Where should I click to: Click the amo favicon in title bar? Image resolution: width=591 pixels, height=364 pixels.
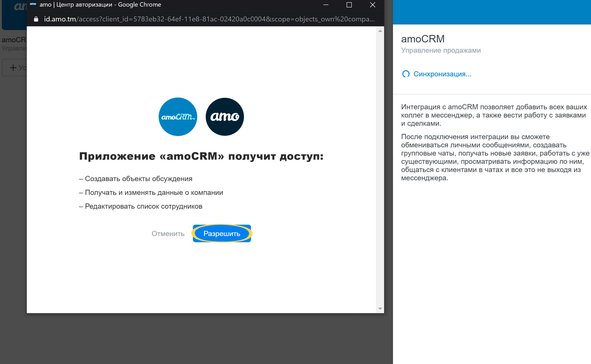(x=33, y=4)
